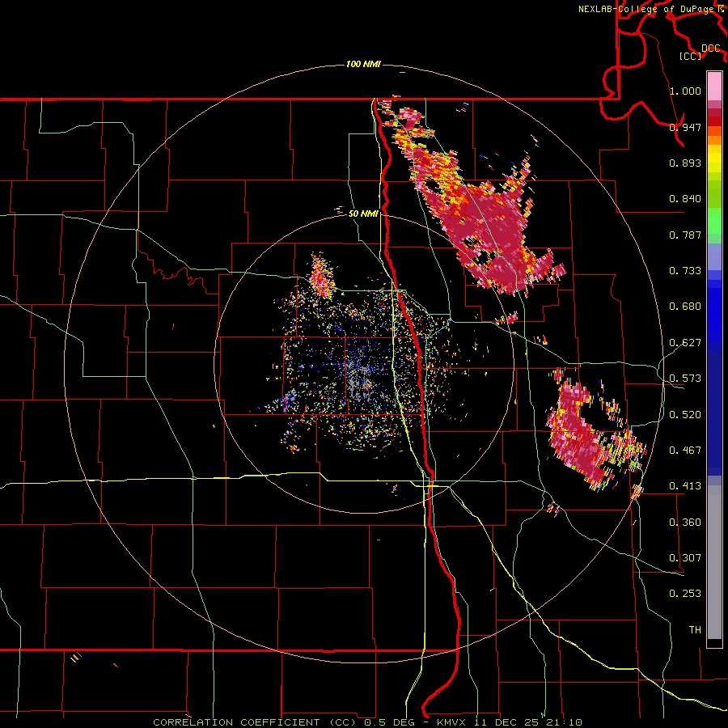Click the gray swatch on the color bar
The width and height of the screenshot is (728, 728).
(x=714, y=562)
